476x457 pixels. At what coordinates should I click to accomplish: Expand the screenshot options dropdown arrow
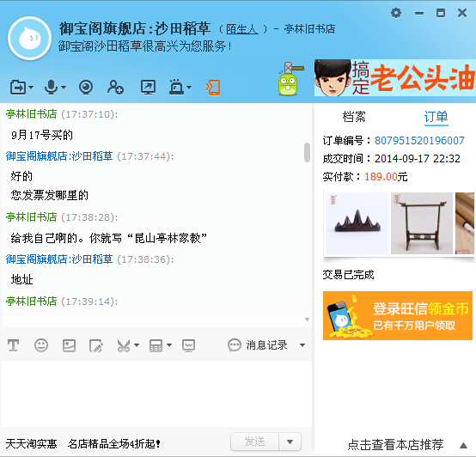137,345
